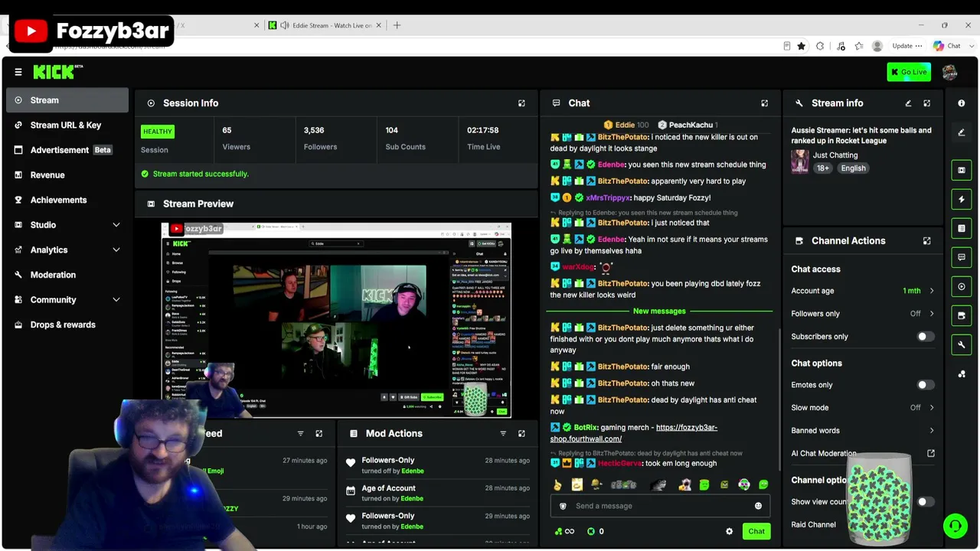Toggle Show view count switch
This screenshot has height=551, width=980.
point(926,502)
